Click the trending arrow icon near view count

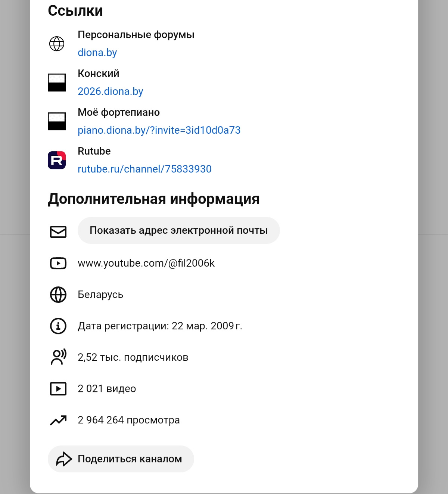tap(59, 420)
